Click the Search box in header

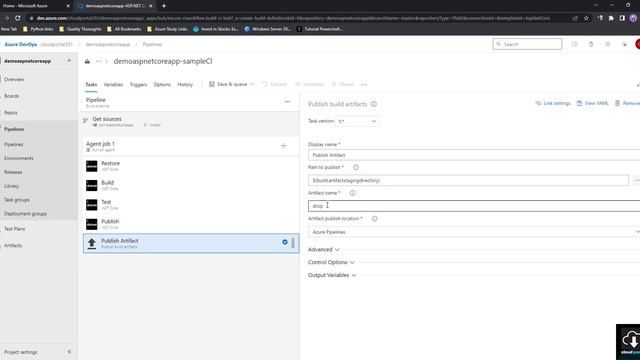point(527,44)
